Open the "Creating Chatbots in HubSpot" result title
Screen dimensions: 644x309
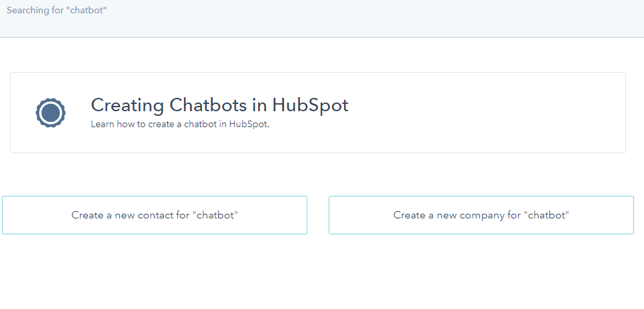point(219,105)
